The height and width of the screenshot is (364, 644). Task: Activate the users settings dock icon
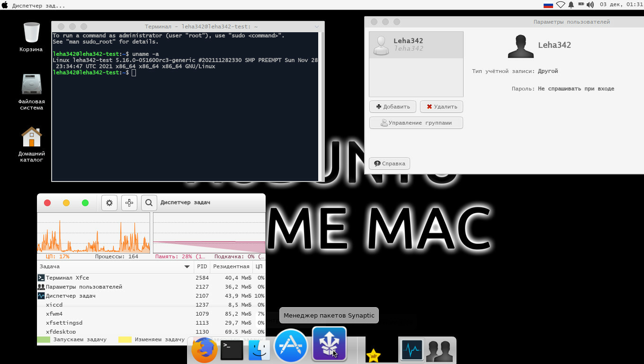coord(440,351)
